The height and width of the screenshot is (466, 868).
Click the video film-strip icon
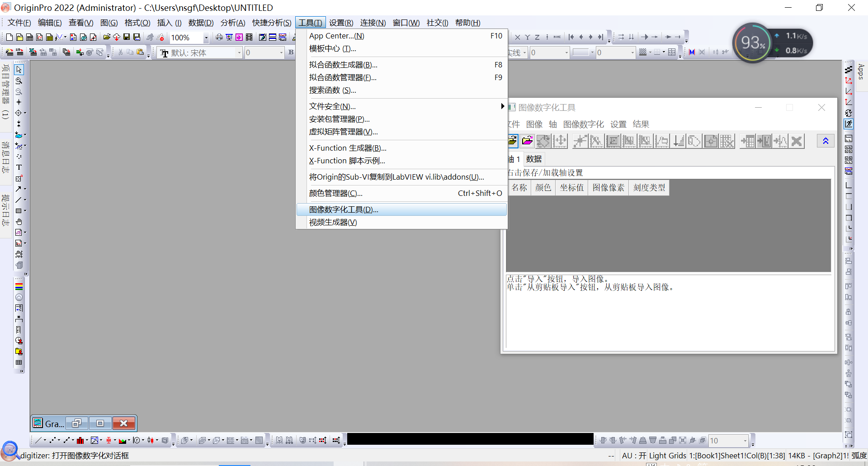click(249, 37)
